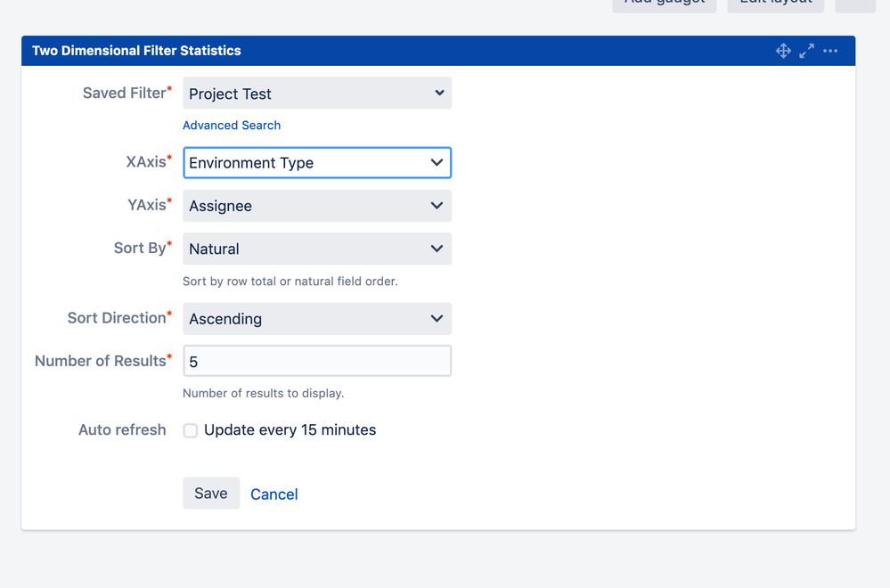
Task: Open the XAxis dropdown showing Environment Type
Action: point(316,162)
